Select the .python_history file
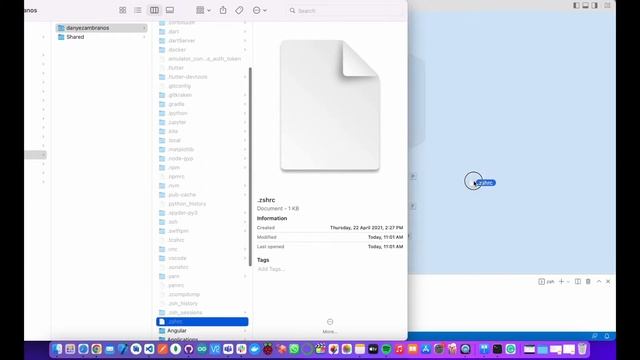 (x=202, y=204)
